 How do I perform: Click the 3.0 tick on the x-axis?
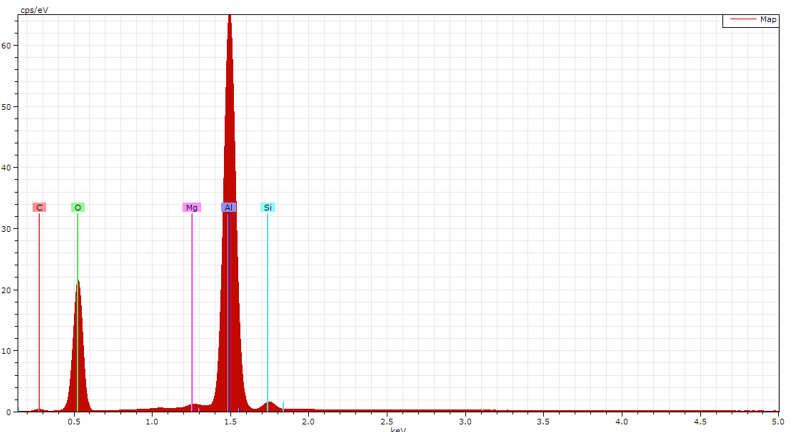pyautogui.click(x=464, y=422)
